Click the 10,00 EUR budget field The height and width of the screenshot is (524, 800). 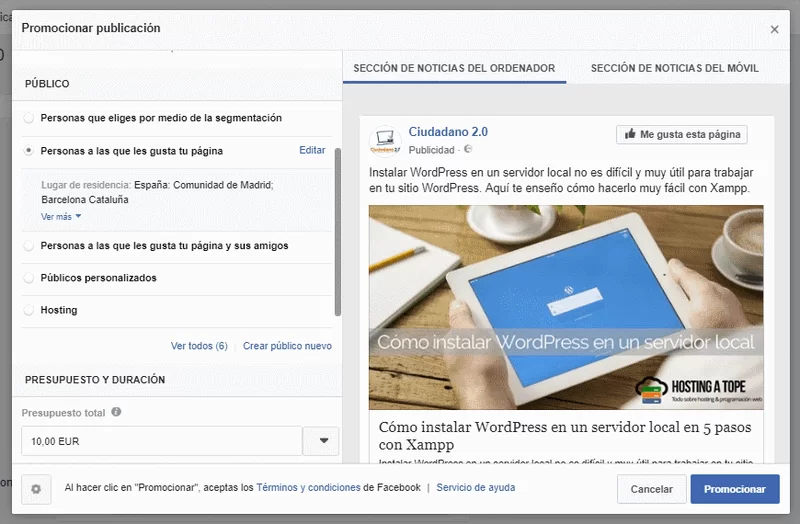[162, 441]
